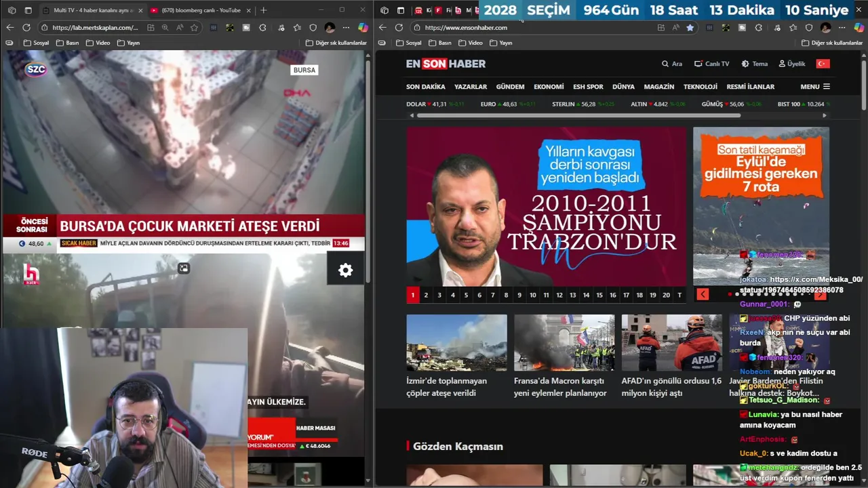Select headline slide 5

466,295
